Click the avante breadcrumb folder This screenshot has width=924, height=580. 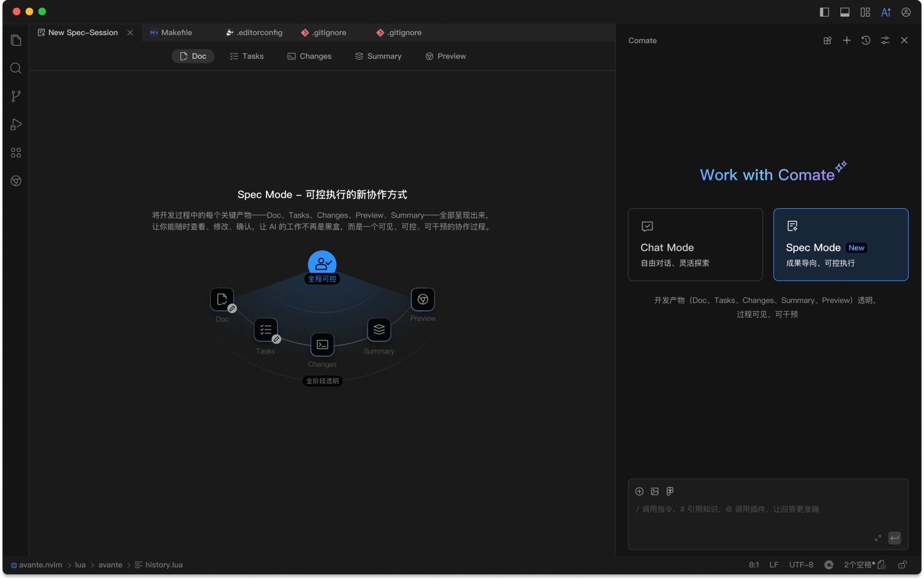coord(110,565)
